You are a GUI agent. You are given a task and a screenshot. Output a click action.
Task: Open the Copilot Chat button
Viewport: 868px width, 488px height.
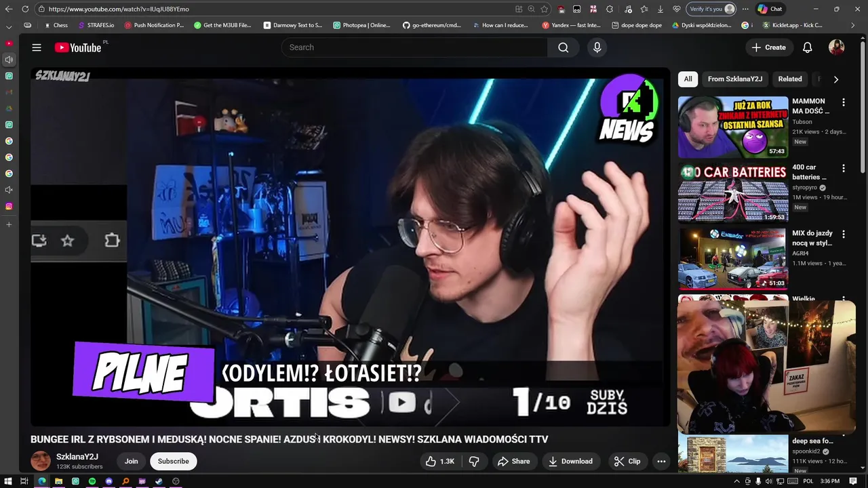pos(770,9)
